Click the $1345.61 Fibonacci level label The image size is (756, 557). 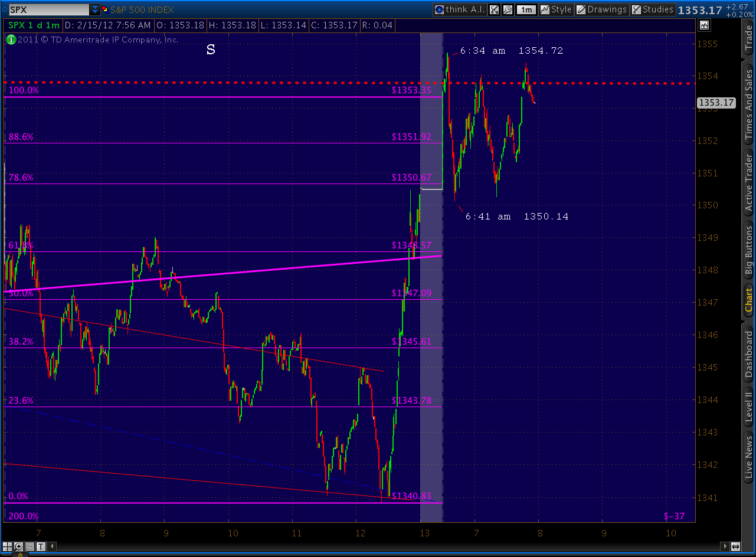[411, 342]
